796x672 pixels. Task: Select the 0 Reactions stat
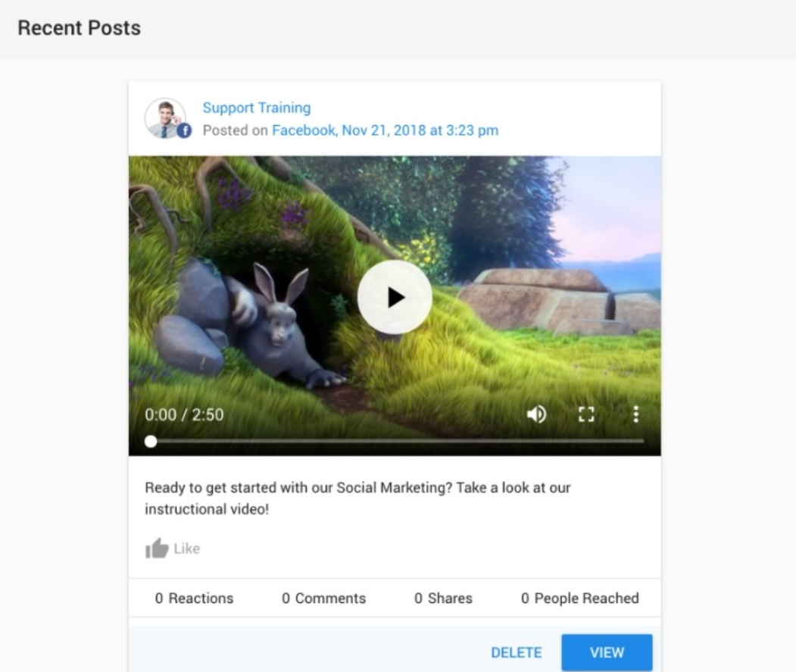click(194, 599)
